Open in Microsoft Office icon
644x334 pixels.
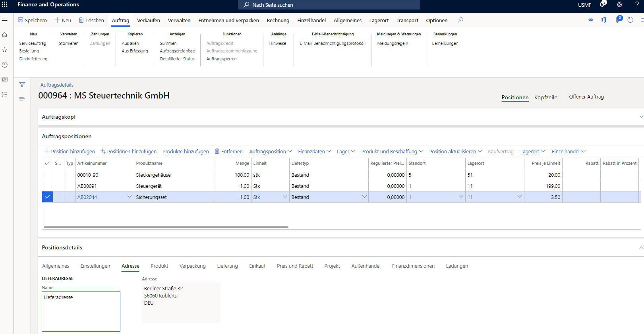[x=604, y=20]
